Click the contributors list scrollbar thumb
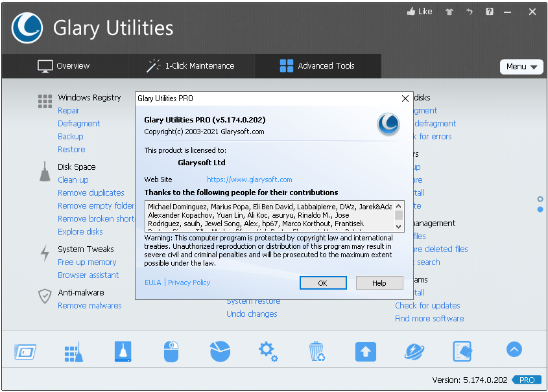The width and height of the screenshot is (548, 392). point(398,215)
